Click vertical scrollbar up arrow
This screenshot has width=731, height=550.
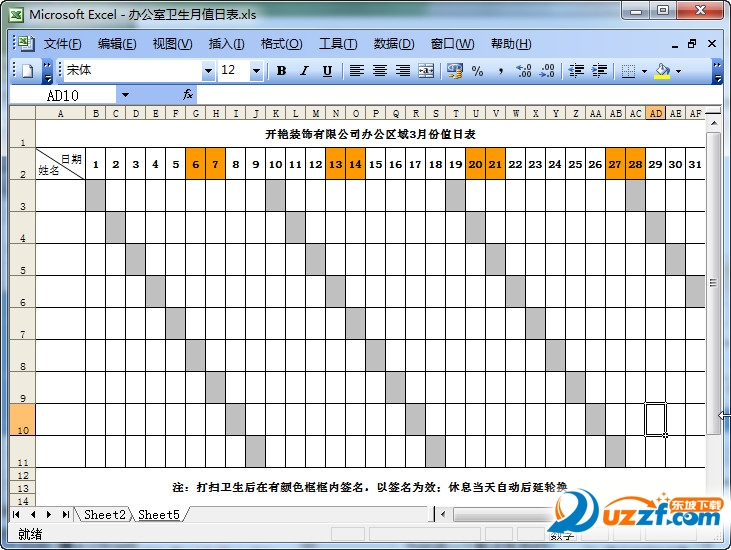[x=714, y=123]
